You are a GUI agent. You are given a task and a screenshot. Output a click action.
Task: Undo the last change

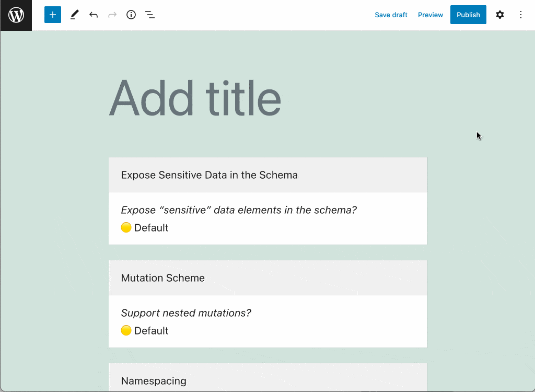pos(94,15)
